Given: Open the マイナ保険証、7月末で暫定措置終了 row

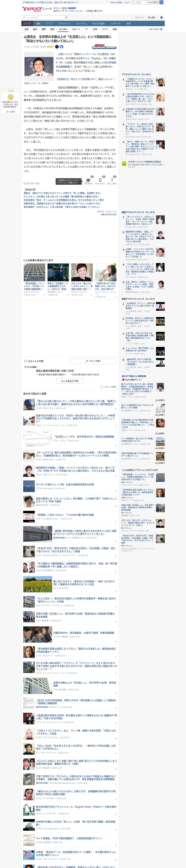Looking at the screenshot, I should (x=70, y=840).
